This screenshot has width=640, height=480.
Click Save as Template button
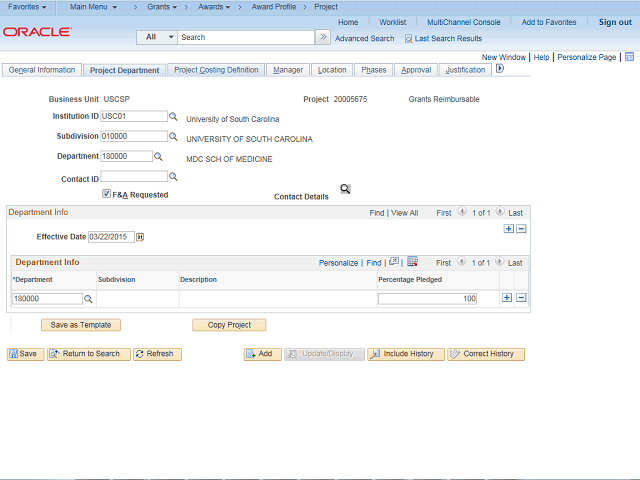[81, 325]
